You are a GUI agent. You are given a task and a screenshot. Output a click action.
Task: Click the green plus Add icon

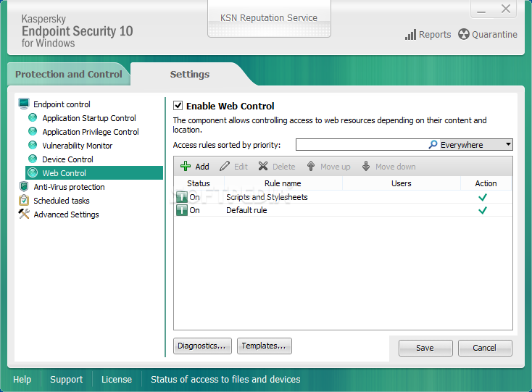[x=186, y=167]
